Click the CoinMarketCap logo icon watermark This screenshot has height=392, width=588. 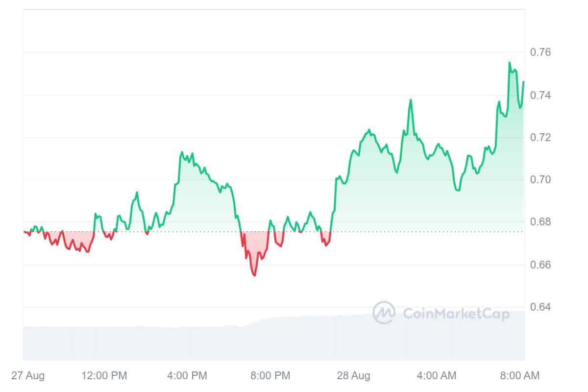click(384, 313)
